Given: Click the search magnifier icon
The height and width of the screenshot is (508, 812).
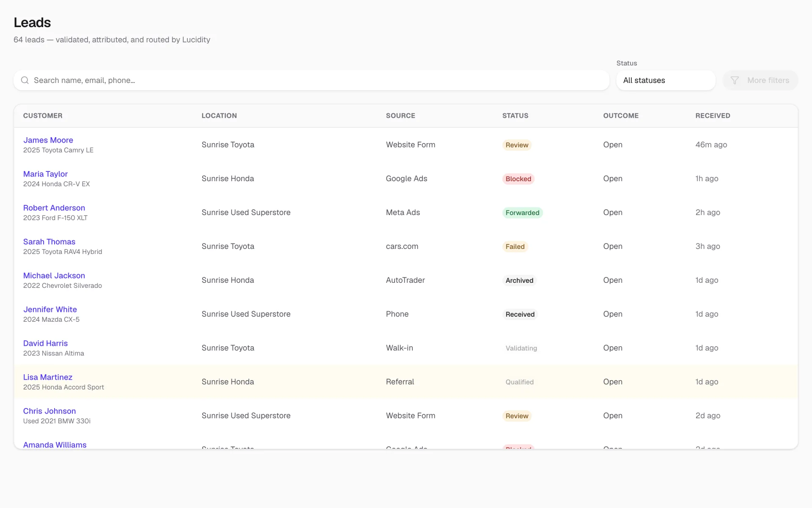Looking at the screenshot, I should pos(25,80).
